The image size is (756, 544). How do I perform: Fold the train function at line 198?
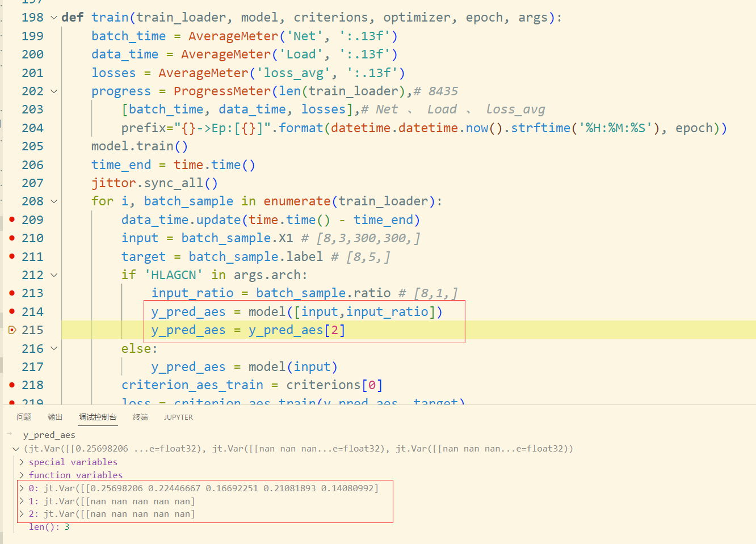(54, 18)
